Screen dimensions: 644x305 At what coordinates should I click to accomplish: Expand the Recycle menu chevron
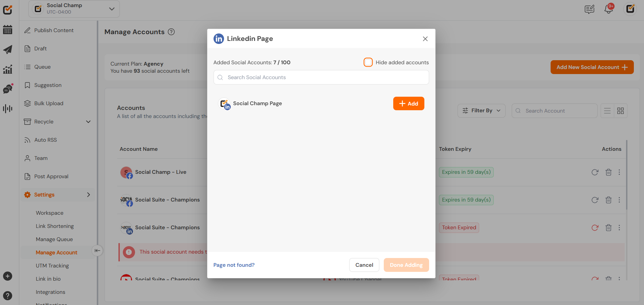(x=88, y=122)
